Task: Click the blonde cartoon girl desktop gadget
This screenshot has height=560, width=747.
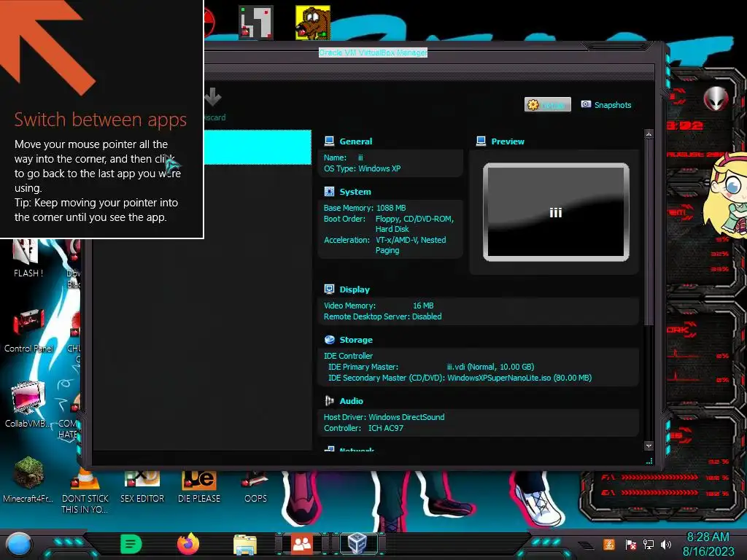Action: point(727,195)
